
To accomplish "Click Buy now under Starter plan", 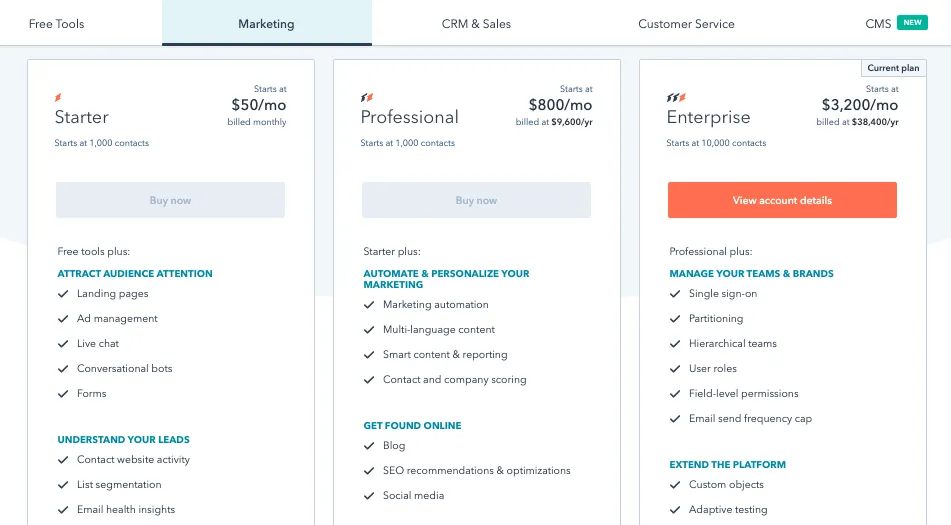I will 170,200.
